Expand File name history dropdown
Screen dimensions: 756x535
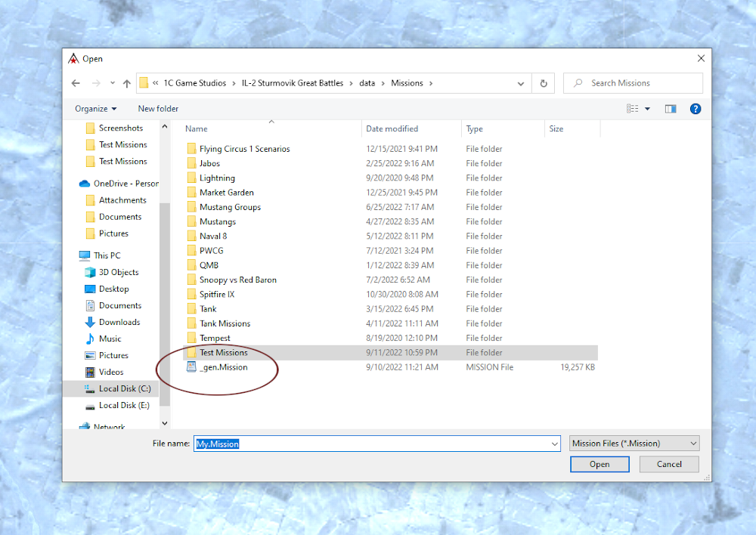coord(554,444)
